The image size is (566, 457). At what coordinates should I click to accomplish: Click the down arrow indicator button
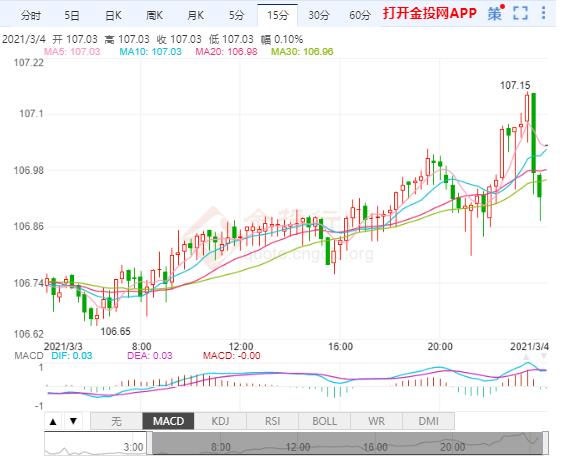74,421
